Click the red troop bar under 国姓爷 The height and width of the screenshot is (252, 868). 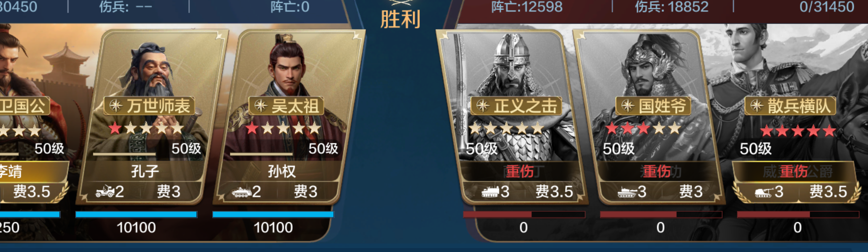click(x=661, y=214)
